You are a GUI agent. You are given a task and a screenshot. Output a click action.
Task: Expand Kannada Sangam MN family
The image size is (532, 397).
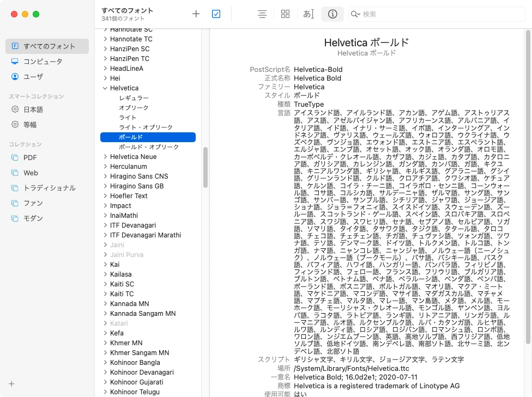(x=105, y=314)
